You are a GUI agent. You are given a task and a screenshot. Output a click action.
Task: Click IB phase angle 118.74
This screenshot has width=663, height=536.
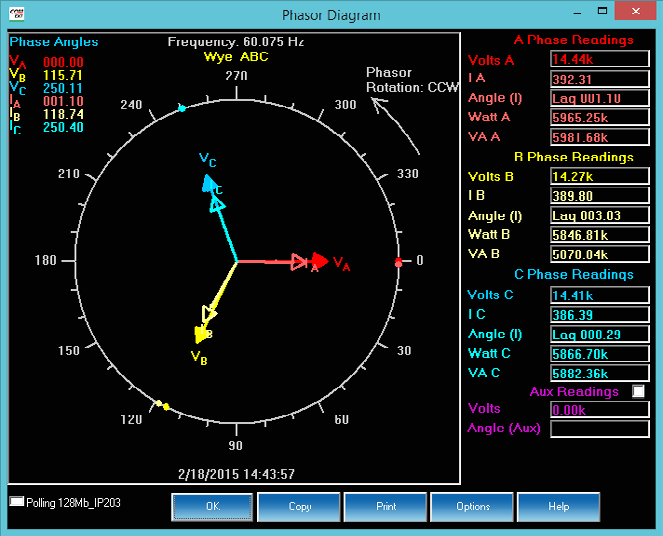63,114
